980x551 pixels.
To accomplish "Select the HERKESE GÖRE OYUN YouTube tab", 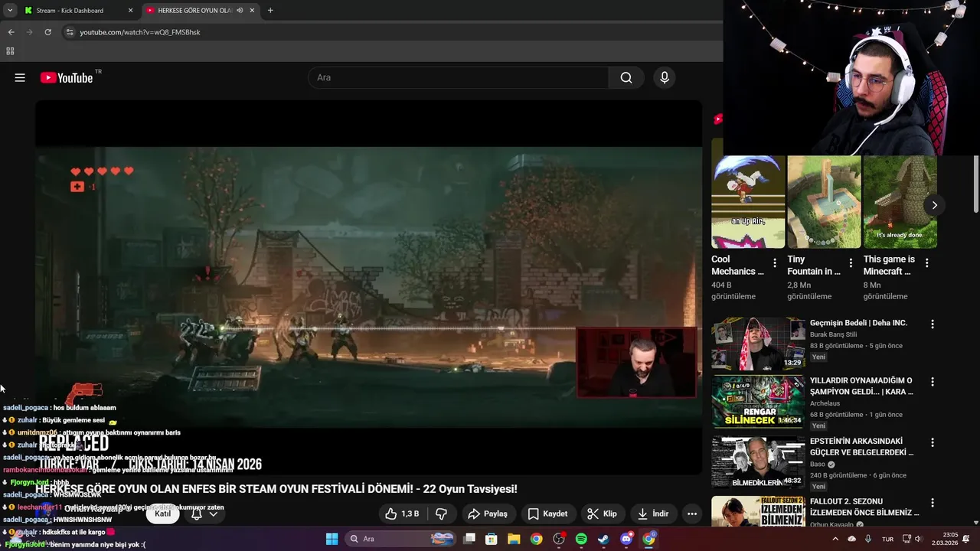I will pyautogui.click(x=201, y=11).
